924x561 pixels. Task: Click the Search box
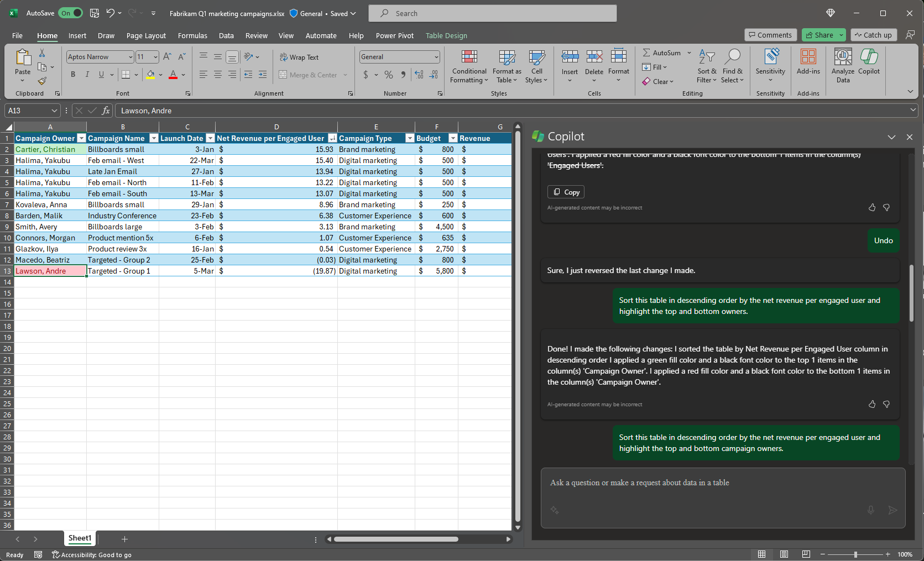(x=492, y=13)
